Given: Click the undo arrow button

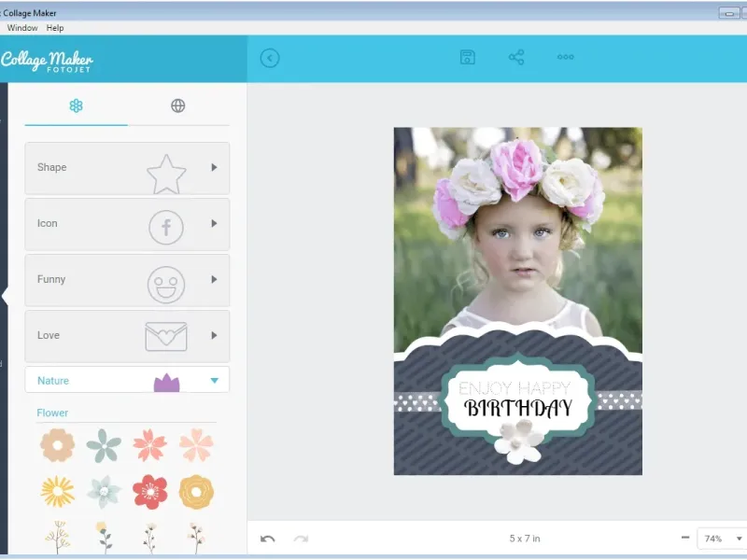Looking at the screenshot, I should click(268, 539).
